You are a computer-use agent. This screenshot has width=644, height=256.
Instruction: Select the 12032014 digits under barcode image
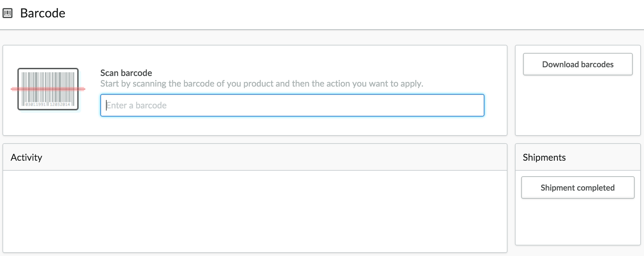tap(60, 104)
